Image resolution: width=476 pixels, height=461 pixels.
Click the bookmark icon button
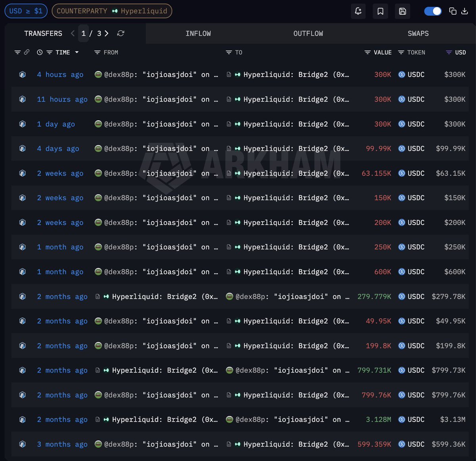(x=380, y=11)
